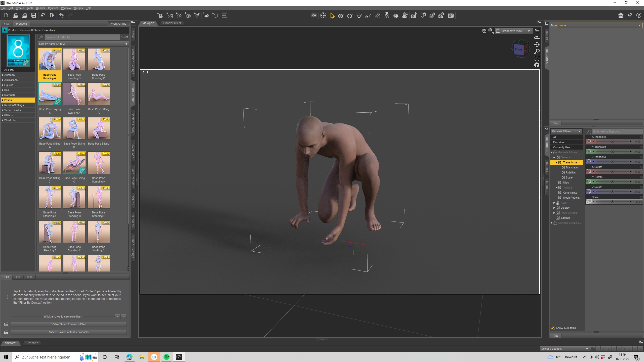Select the Scale tool in toolbar
The width and height of the screenshot is (644, 362).
368,16
